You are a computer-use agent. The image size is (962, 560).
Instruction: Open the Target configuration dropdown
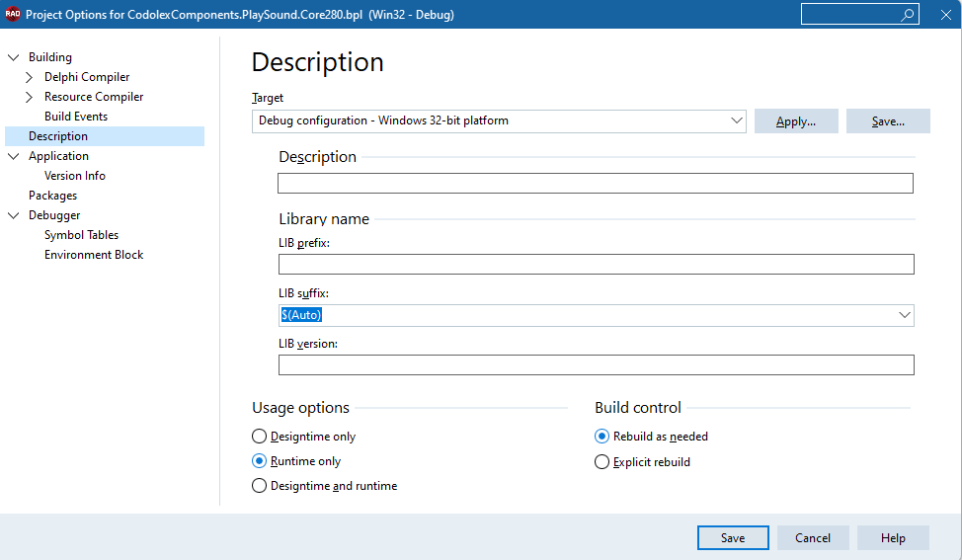736,120
